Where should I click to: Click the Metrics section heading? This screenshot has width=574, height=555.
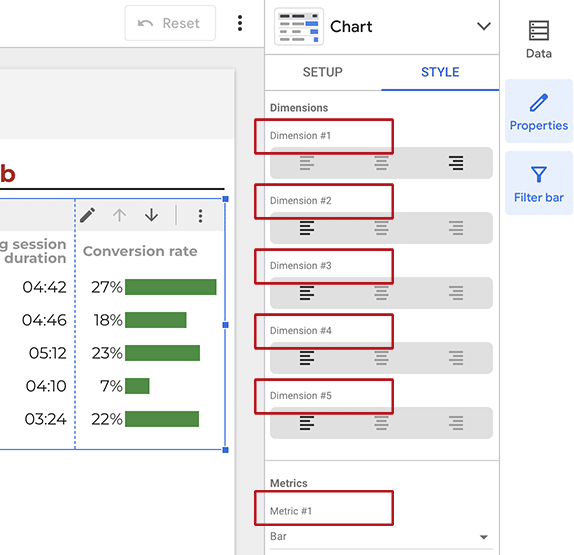(x=288, y=483)
